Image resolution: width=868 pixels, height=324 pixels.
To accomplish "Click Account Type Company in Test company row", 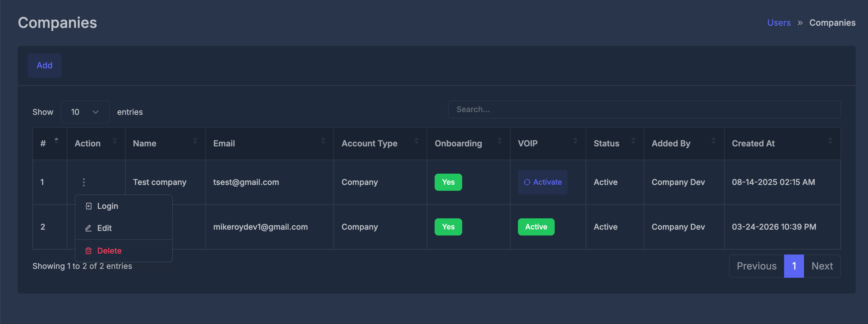I will point(360,182).
